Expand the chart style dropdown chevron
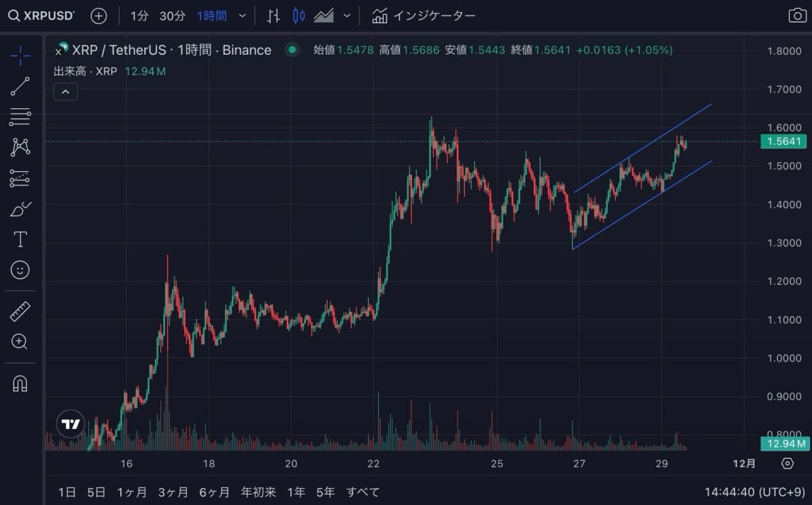The height and width of the screenshot is (505, 812). pos(347,16)
